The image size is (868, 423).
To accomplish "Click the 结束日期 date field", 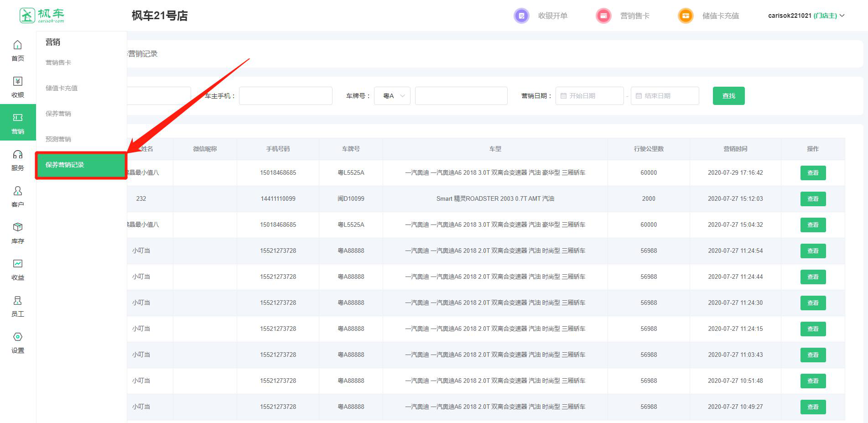I will coord(665,96).
